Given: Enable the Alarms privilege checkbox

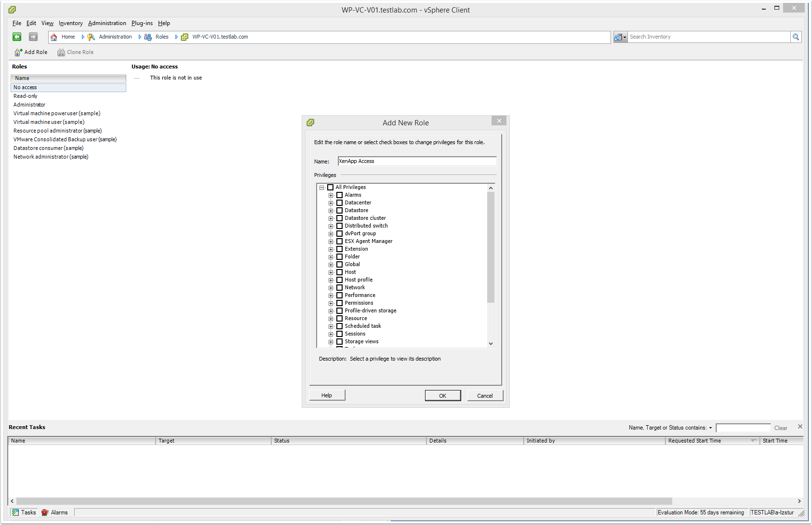Looking at the screenshot, I should point(339,195).
